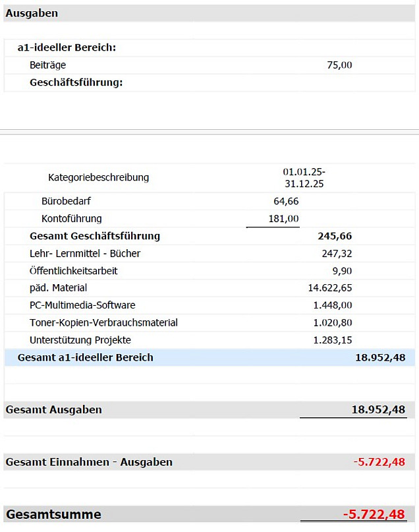Click the Lehr- Lernmittel - Bücher entry
The width and height of the screenshot is (419, 532).
(85, 253)
